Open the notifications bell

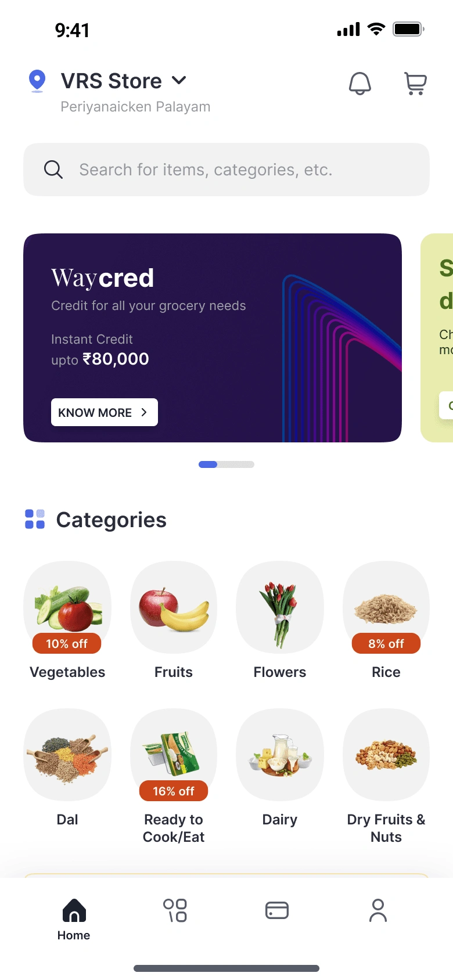pyautogui.click(x=359, y=84)
